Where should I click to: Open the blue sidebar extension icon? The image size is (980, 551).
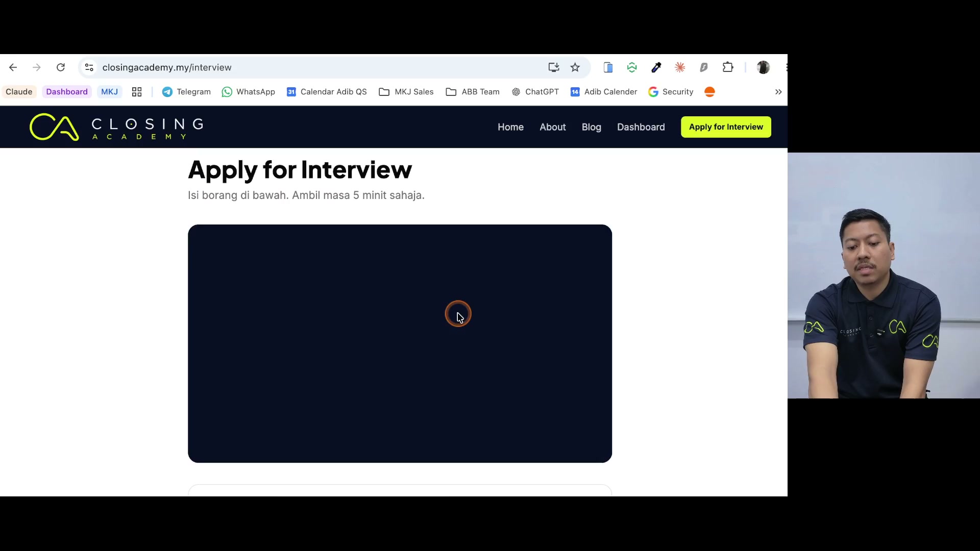pyautogui.click(x=608, y=67)
